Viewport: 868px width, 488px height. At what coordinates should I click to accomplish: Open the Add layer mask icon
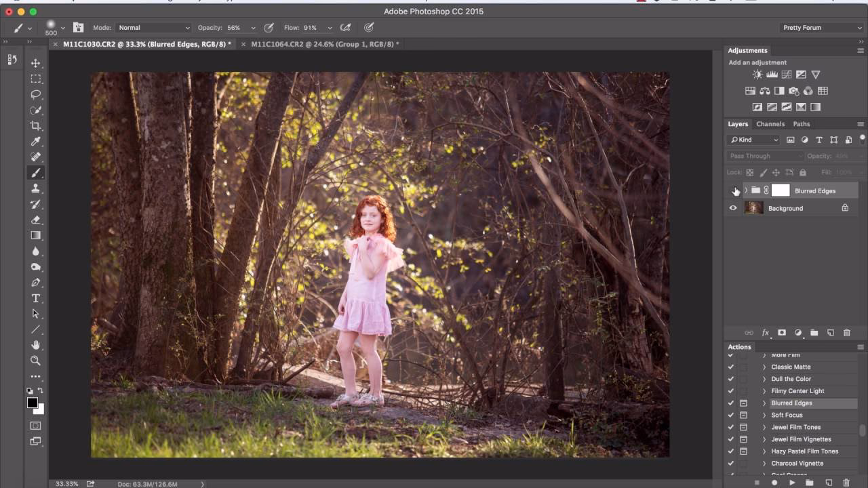click(x=782, y=333)
